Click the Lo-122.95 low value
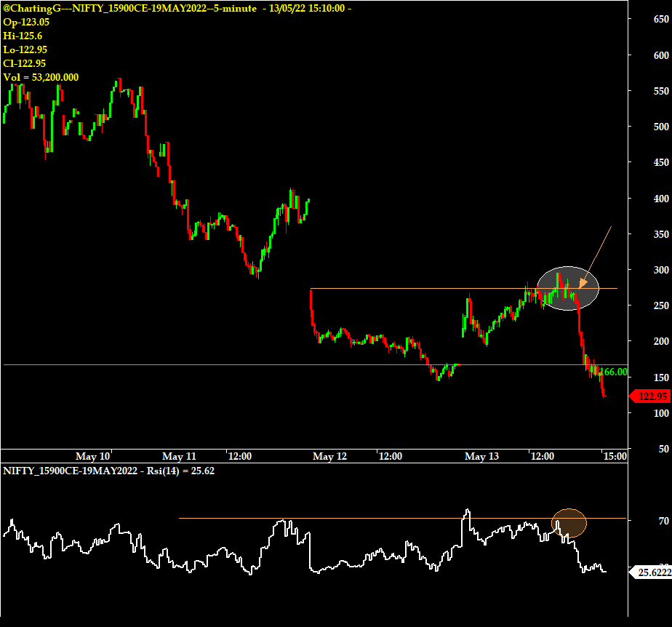Screen dimensions: 672x627 (25, 49)
